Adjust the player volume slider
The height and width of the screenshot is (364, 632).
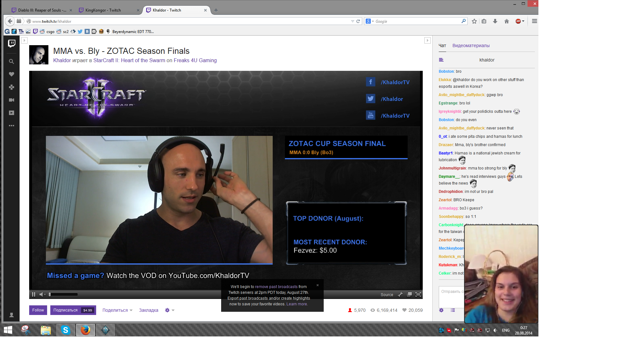point(63,294)
